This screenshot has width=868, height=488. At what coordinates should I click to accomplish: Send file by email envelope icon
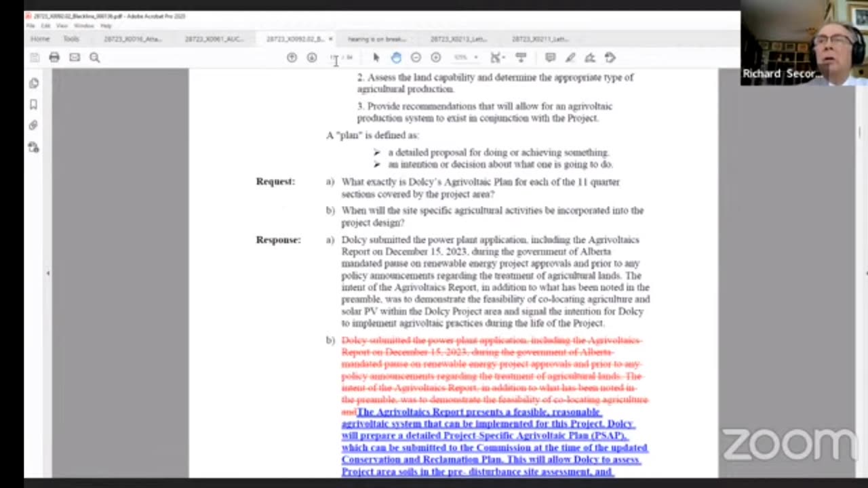click(x=75, y=58)
